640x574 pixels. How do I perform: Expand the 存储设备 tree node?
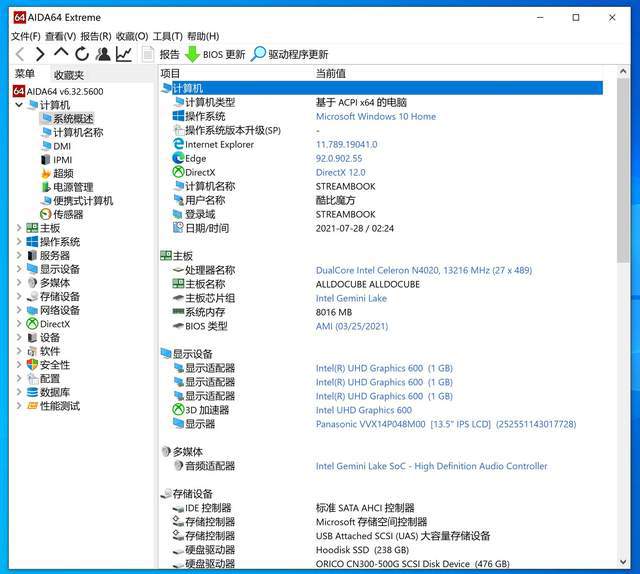point(18,297)
